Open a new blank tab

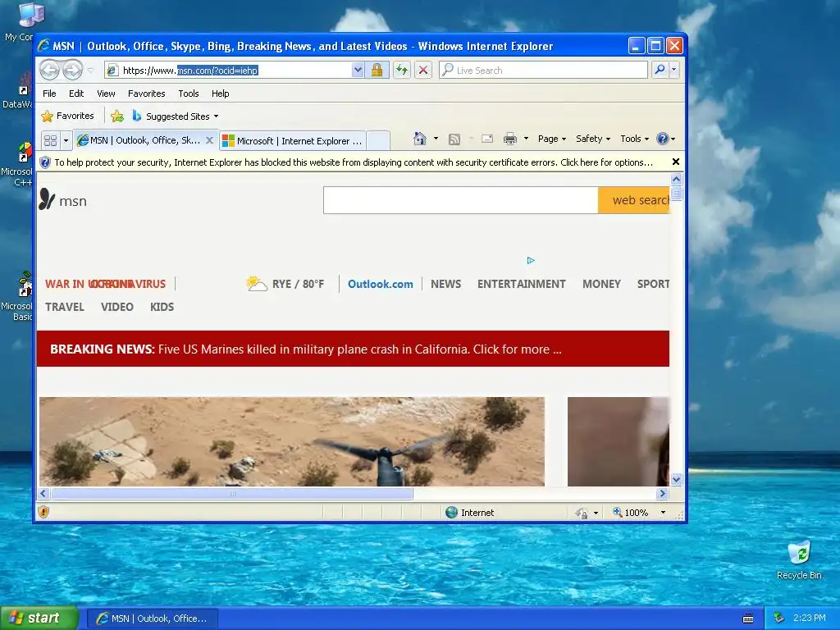click(378, 141)
